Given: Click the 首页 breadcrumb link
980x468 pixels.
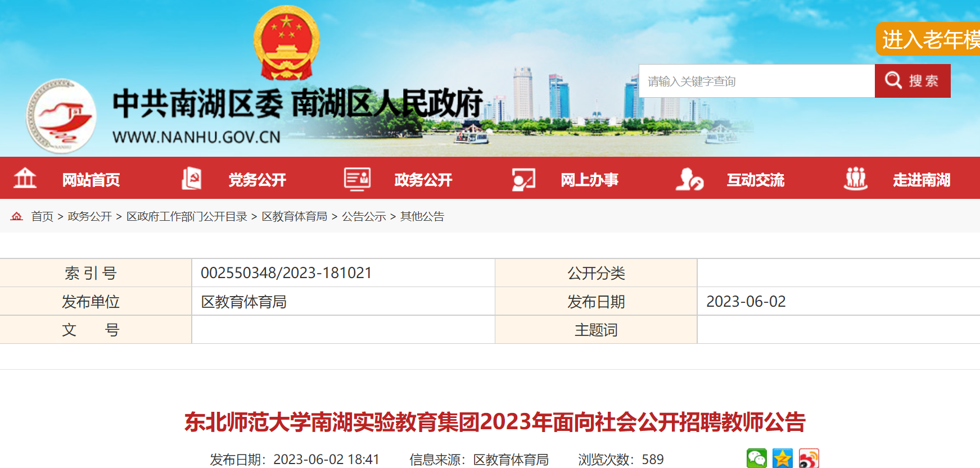Looking at the screenshot, I should pyautogui.click(x=42, y=216).
